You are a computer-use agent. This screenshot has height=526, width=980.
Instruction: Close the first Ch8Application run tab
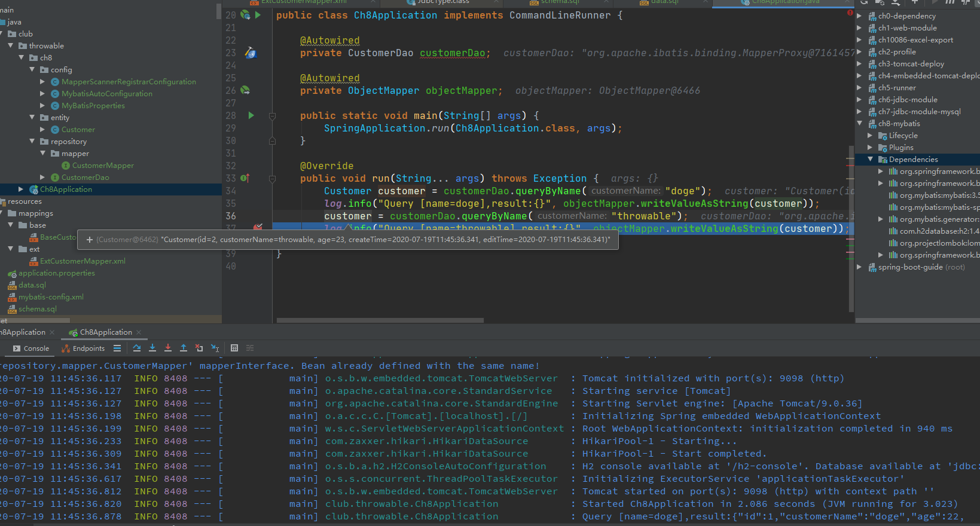pos(52,332)
